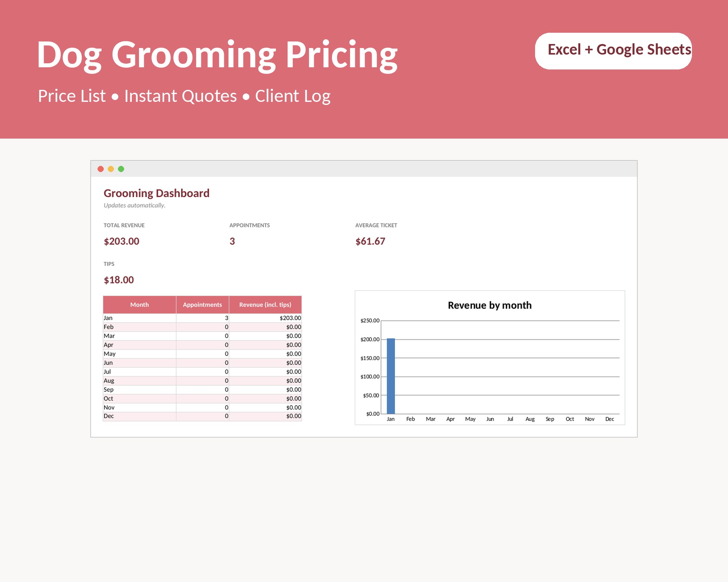
Task: Click the Price List subtitle text
Action: coord(72,96)
